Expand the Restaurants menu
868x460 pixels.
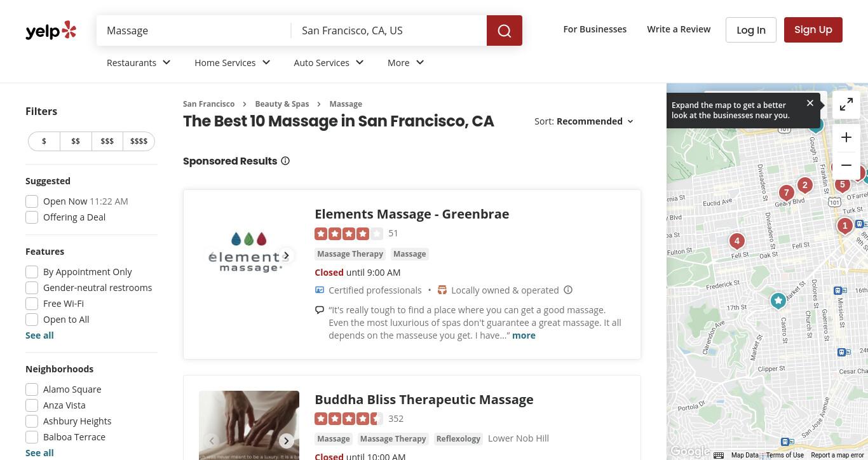coord(139,62)
